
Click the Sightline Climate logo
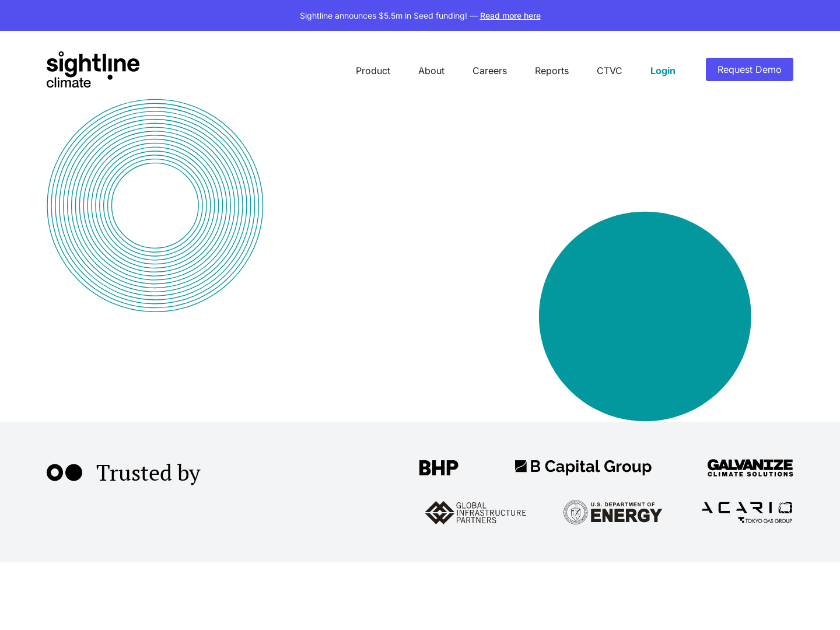(x=93, y=68)
